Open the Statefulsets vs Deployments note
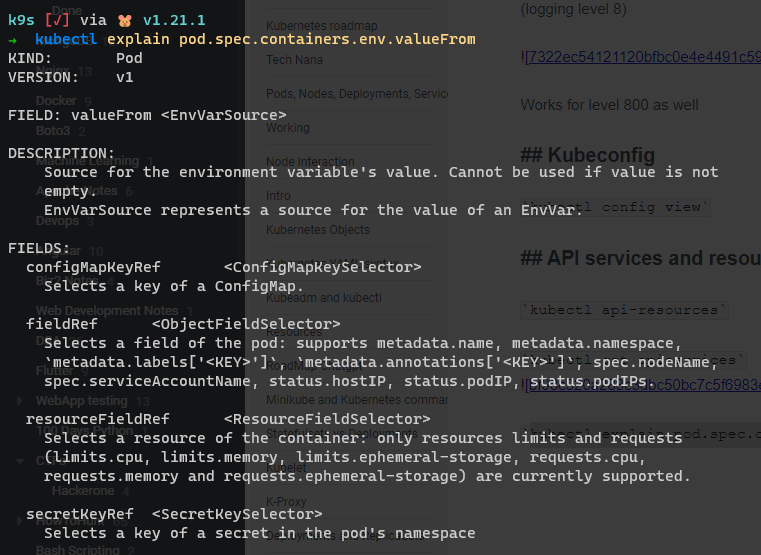 coord(342,433)
